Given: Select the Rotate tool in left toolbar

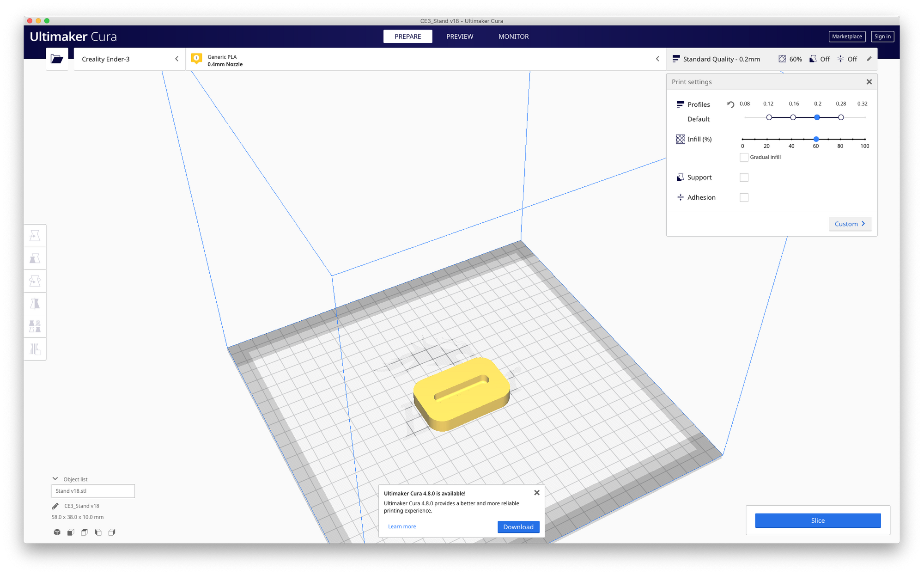Looking at the screenshot, I should click(35, 281).
